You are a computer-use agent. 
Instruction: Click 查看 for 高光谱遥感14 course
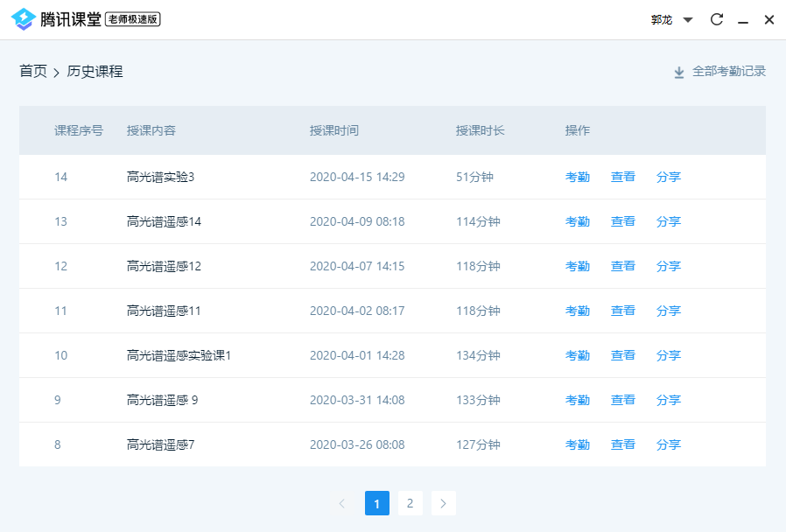coord(623,221)
